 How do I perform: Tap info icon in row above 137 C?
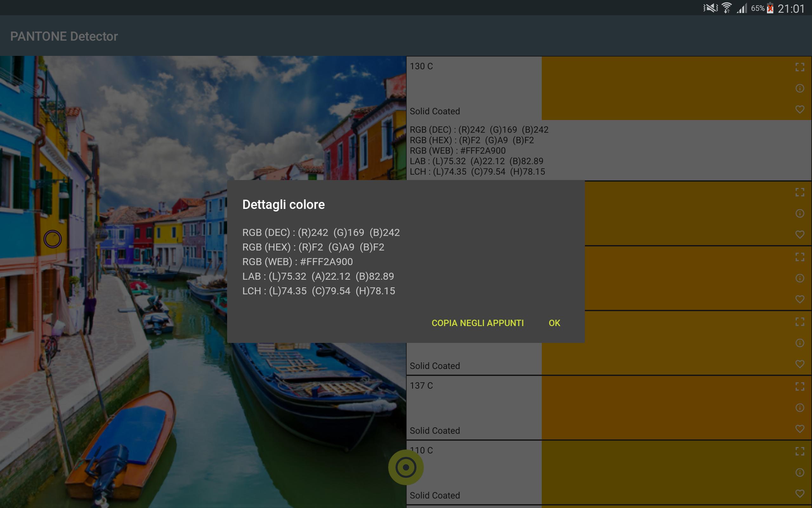[x=800, y=343]
